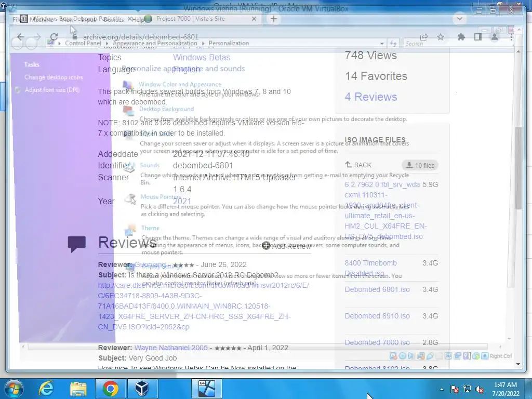The image size is (532, 399).
Task: Open Mouse Pointers settings
Action: point(161,197)
